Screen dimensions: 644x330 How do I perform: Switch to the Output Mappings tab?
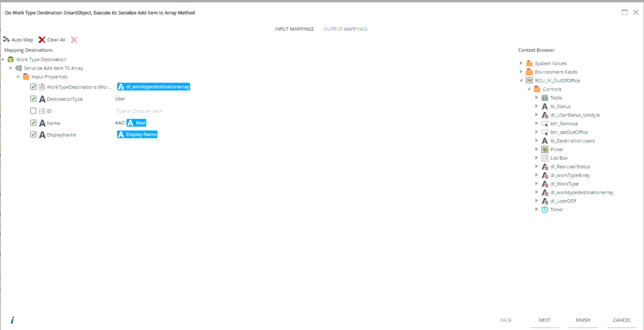pyautogui.click(x=345, y=29)
